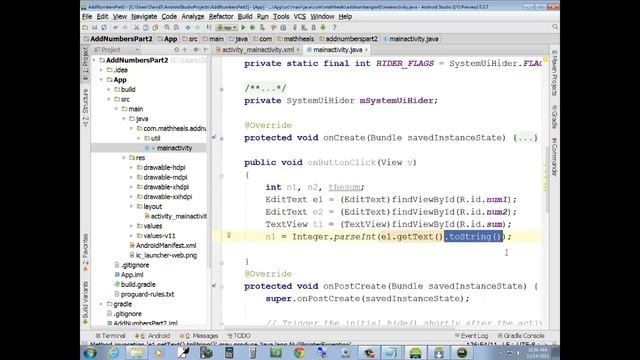Click the Open folder toolbar icon
The height and width of the screenshot is (360, 640).
click(85, 27)
